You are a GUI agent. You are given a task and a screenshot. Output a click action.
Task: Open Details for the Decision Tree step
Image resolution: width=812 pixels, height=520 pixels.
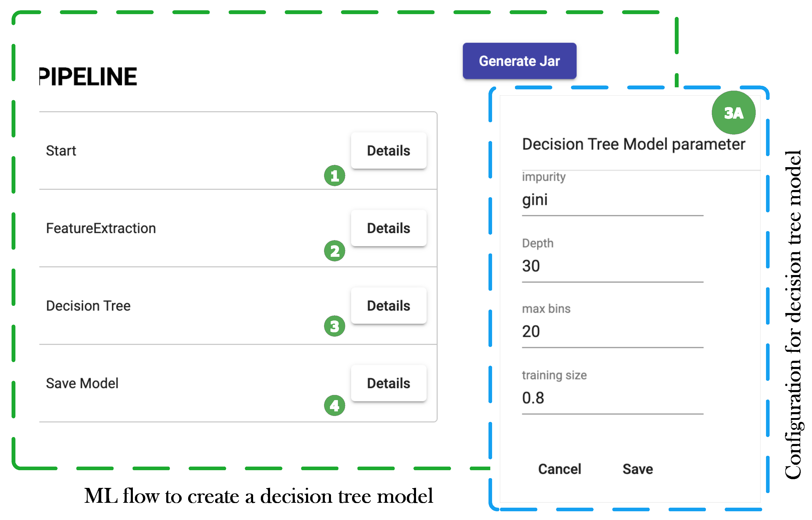click(x=388, y=306)
